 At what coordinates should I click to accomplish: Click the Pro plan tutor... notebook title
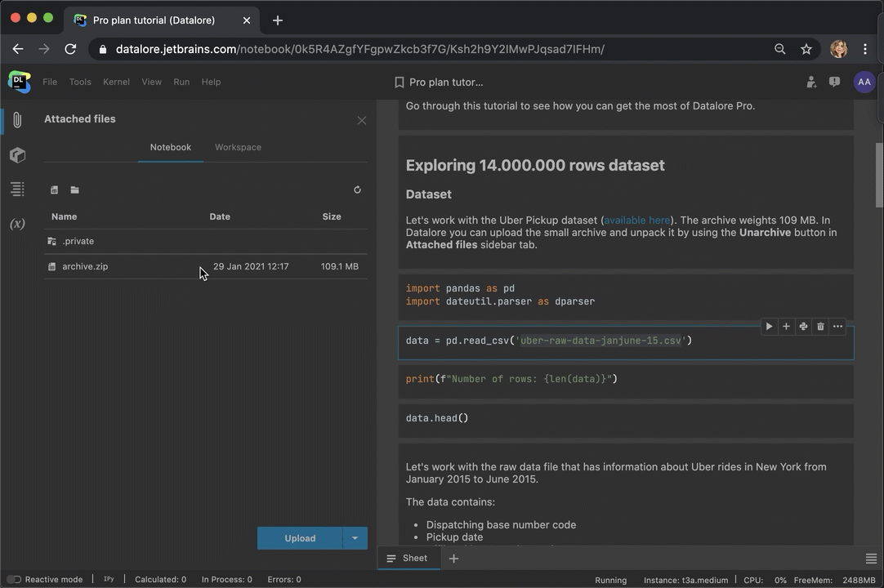(446, 82)
